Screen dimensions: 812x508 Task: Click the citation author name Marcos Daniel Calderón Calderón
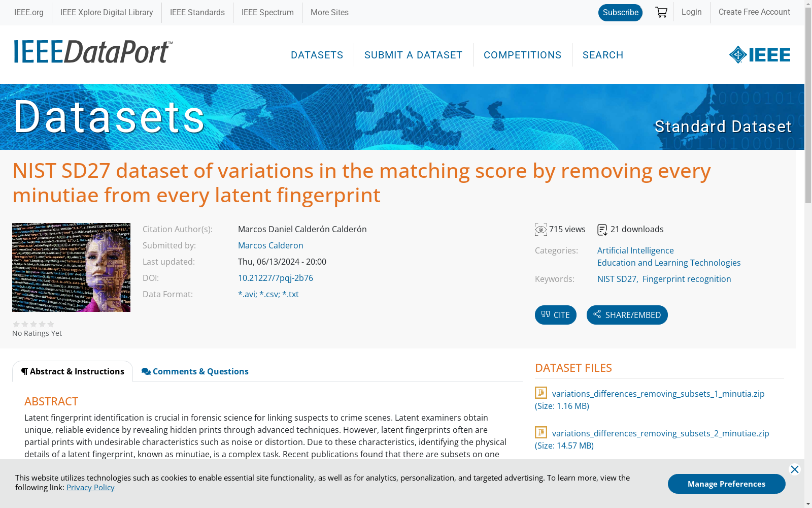(302, 229)
